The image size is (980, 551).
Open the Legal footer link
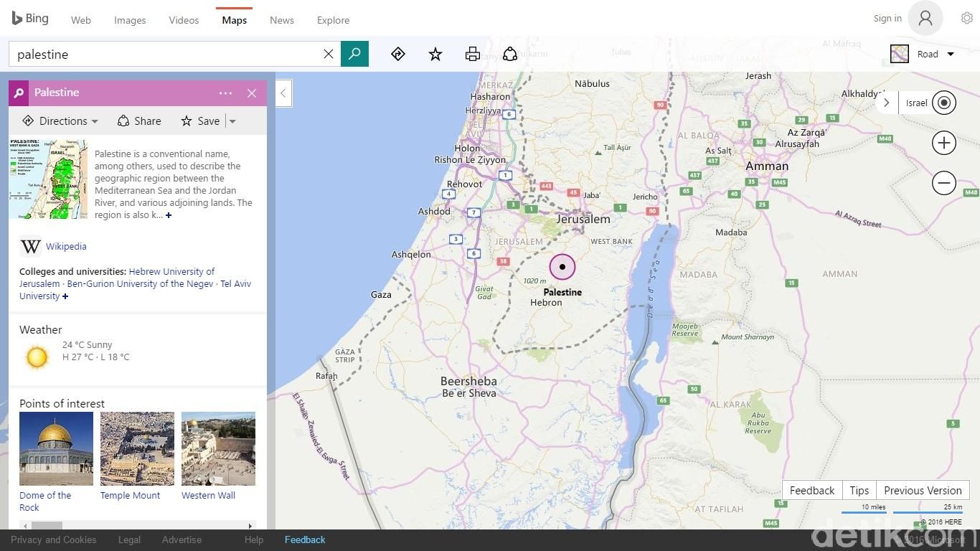(130, 540)
